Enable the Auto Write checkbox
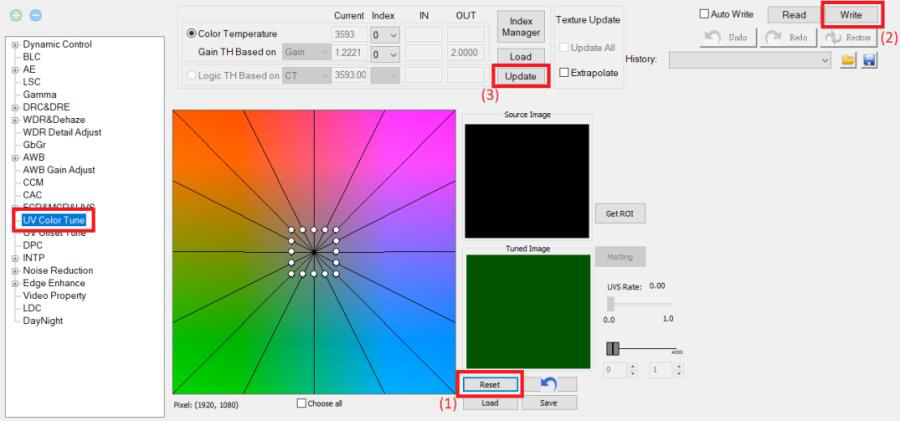This screenshot has height=421, width=900. click(x=704, y=14)
